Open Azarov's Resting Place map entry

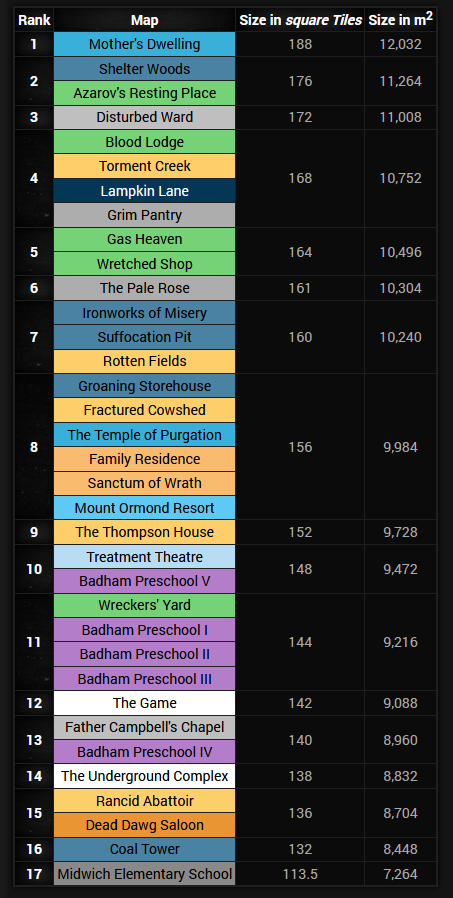[144, 93]
